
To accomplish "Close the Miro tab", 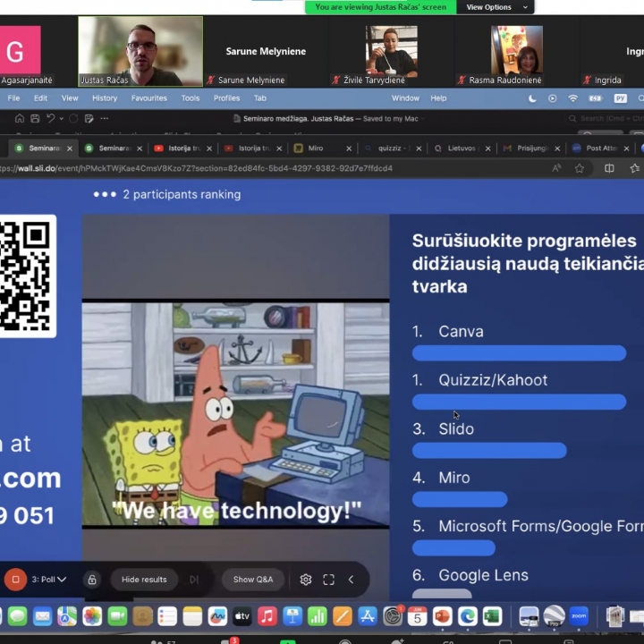I will (x=349, y=148).
